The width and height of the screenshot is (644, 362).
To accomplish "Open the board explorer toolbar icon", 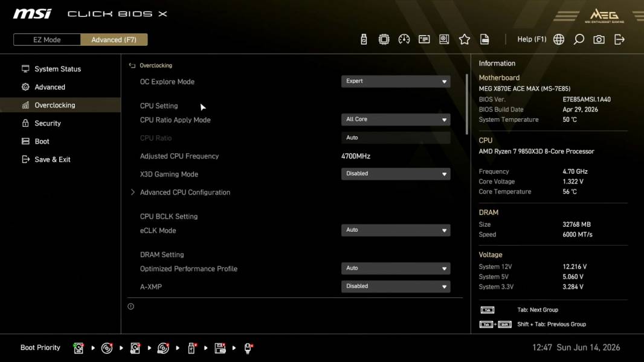I will click(444, 39).
